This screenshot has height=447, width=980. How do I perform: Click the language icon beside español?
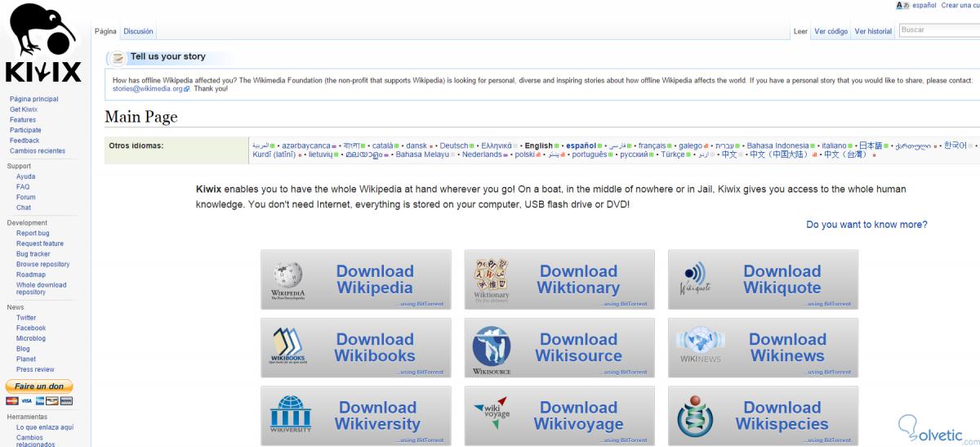click(902, 5)
